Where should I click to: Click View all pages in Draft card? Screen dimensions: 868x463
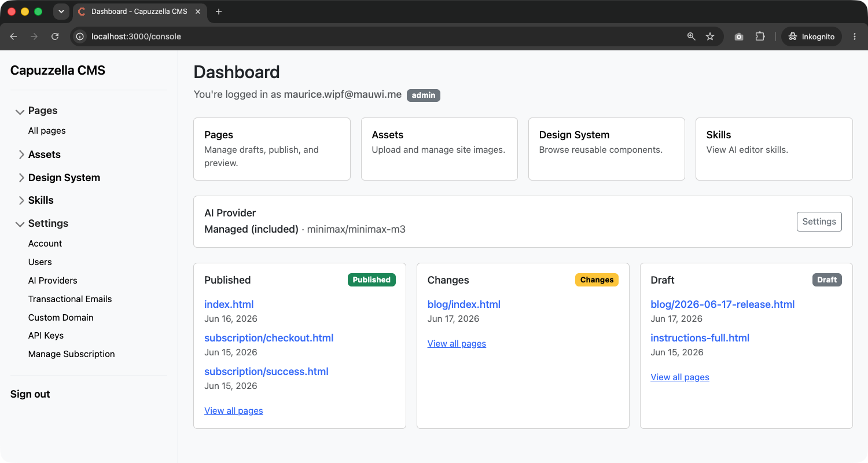pyautogui.click(x=680, y=377)
